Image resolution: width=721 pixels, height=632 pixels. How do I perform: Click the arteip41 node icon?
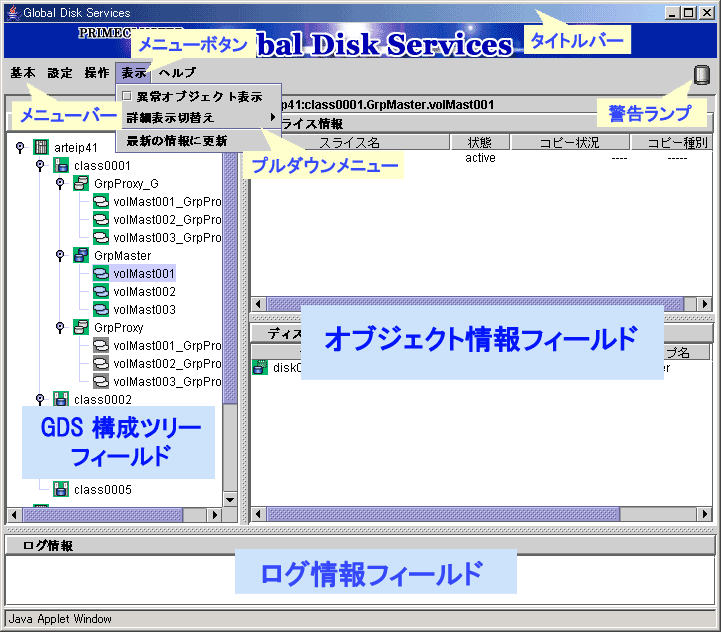41,147
